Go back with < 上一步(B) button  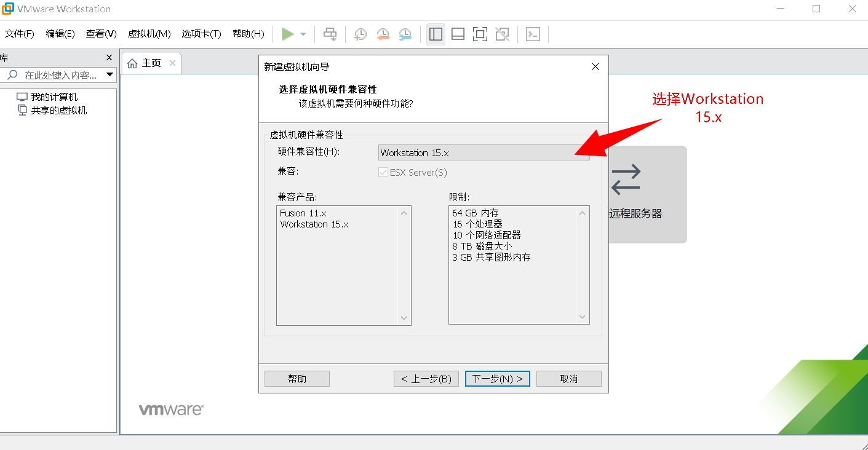[x=426, y=379]
